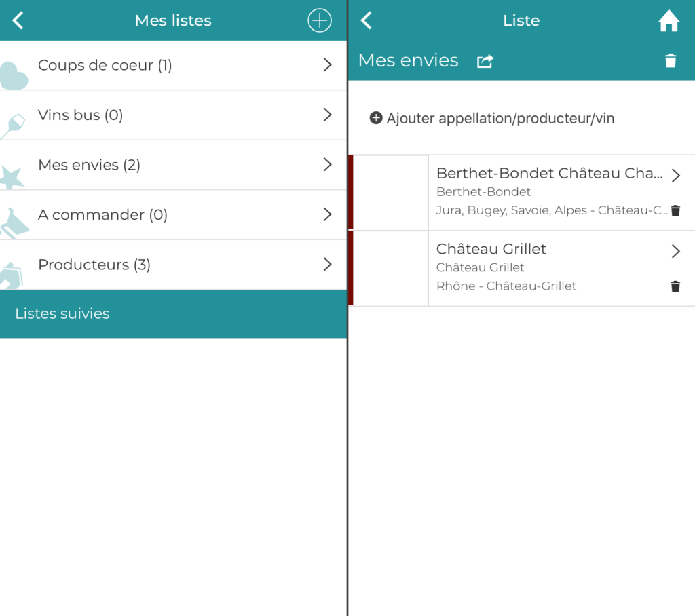
Task: Open the A commander (0) list
Action: click(x=173, y=215)
